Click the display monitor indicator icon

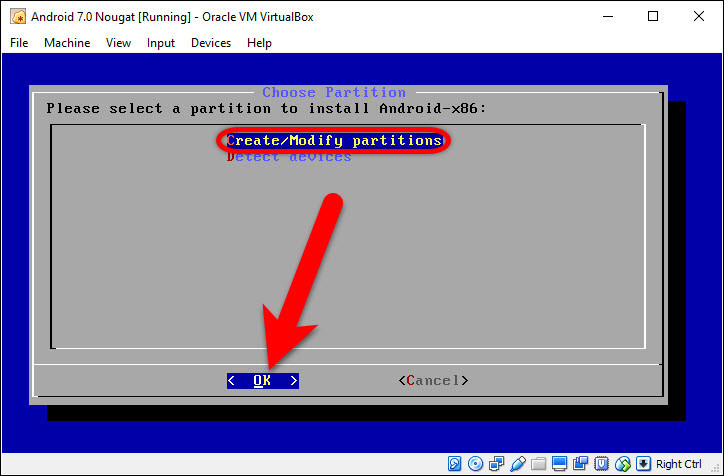pos(560,464)
